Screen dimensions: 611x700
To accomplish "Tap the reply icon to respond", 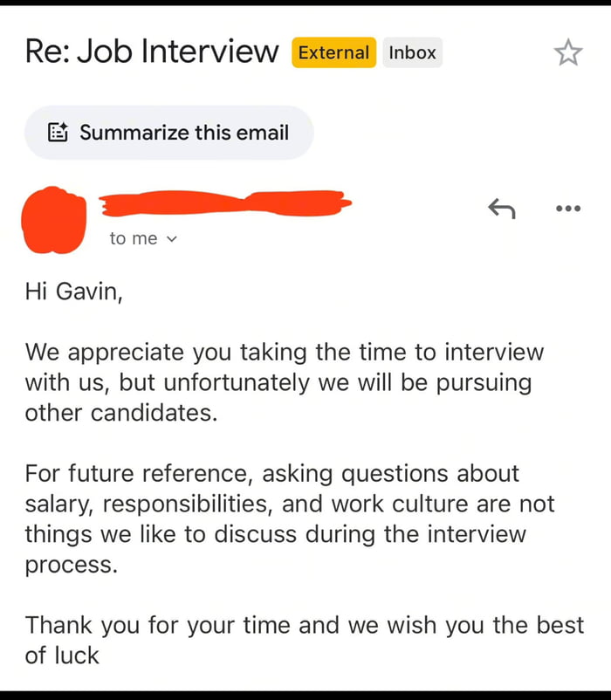I will tap(502, 209).
